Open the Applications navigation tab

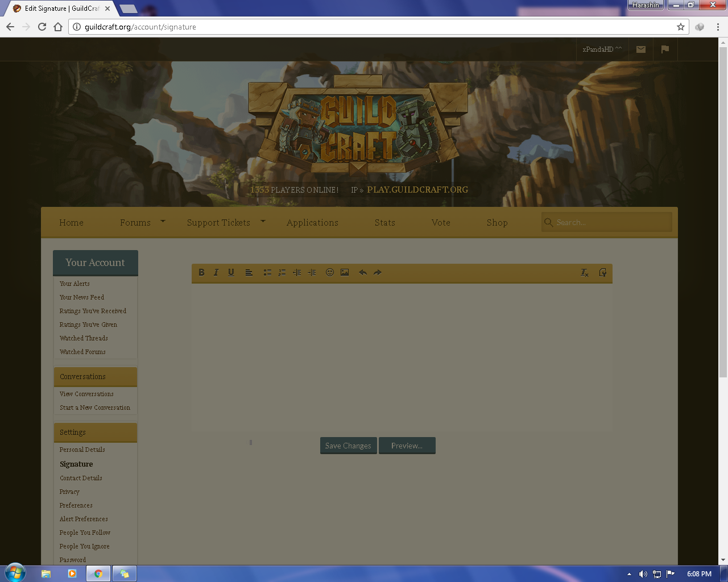point(312,223)
